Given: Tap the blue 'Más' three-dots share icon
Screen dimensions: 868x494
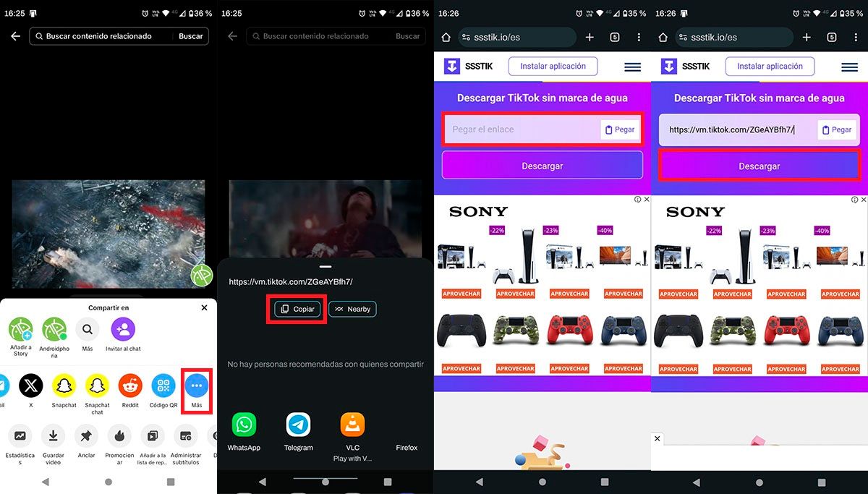Looking at the screenshot, I should 197,386.
